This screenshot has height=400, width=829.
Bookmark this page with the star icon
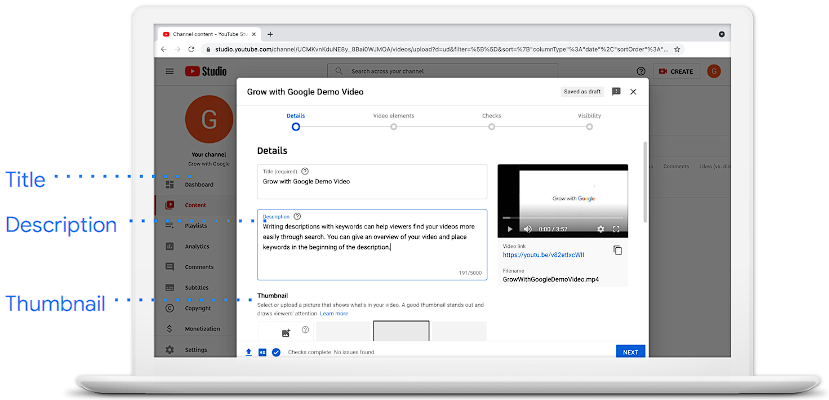677,49
